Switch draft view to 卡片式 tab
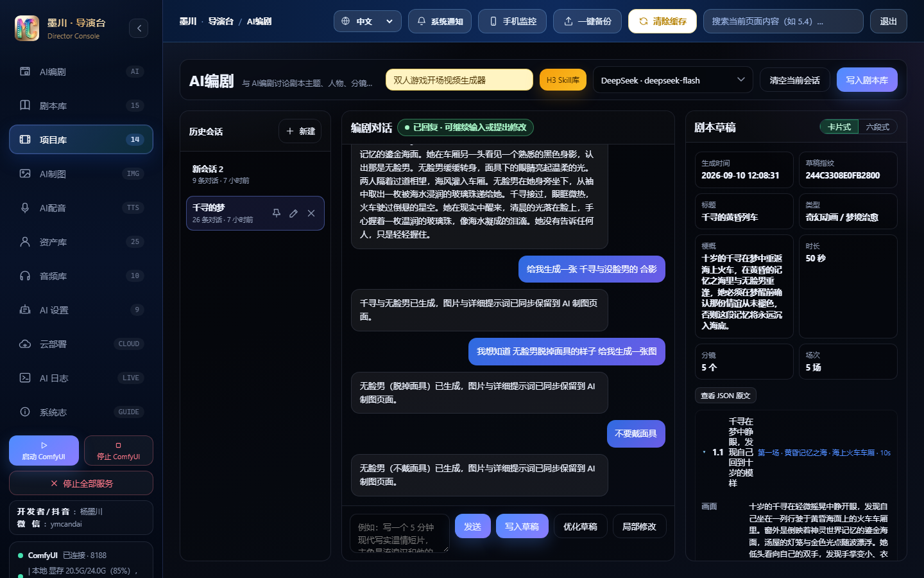The height and width of the screenshot is (578, 924). (839, 127)
